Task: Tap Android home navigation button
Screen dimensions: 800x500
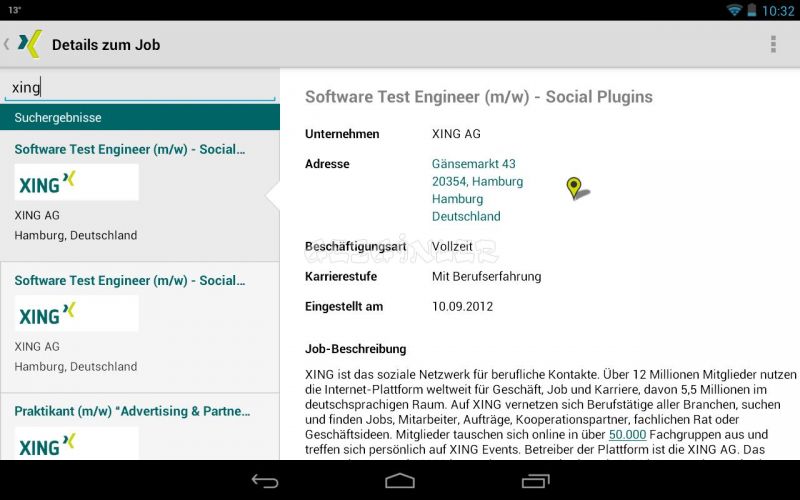Action: tap(399, 481)
